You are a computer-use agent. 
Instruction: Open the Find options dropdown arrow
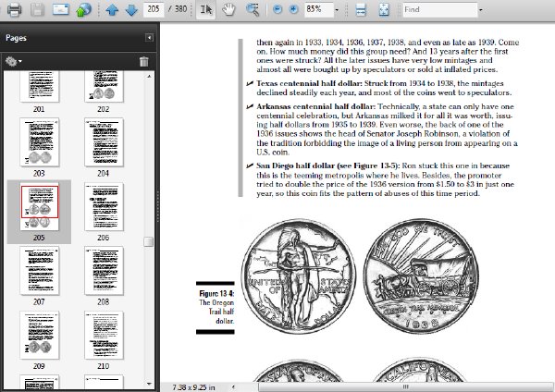480,10
